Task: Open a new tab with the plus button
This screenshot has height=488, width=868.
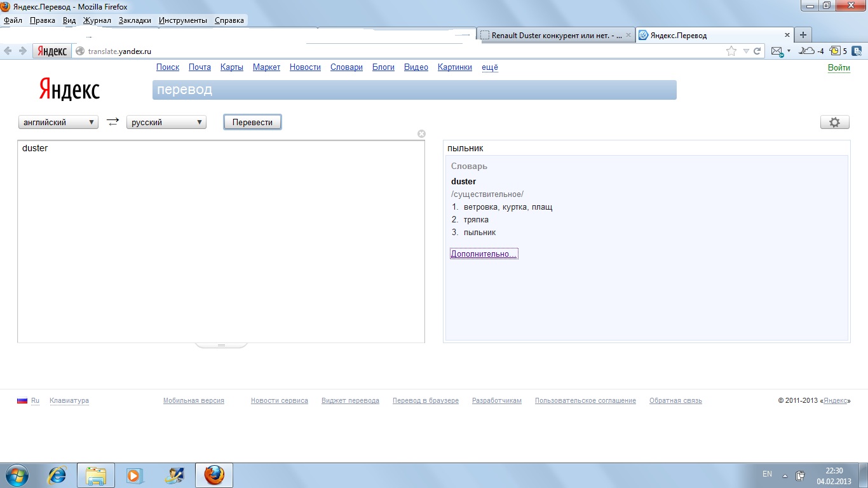Action: [803, 35]
